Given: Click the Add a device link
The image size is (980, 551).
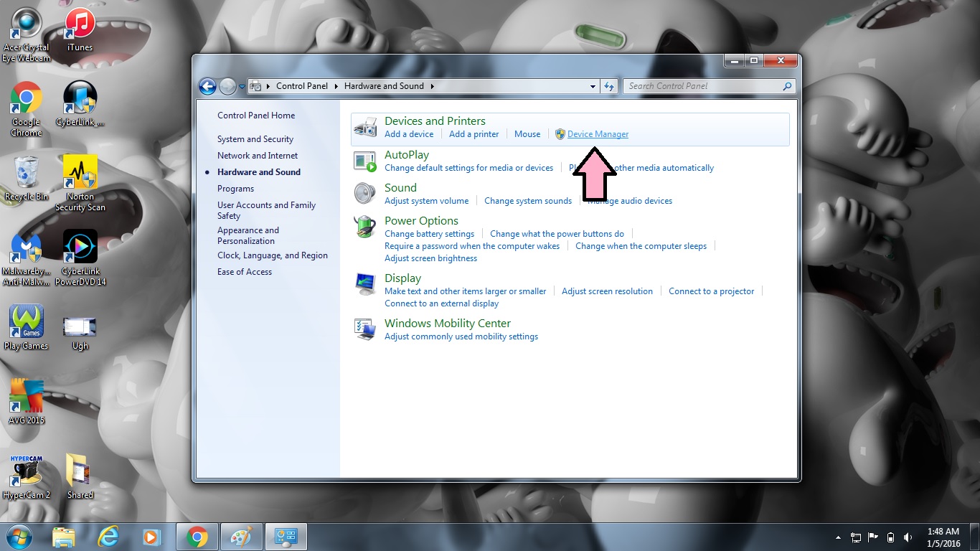Looking at the screenshot, I should click(409, 134).
